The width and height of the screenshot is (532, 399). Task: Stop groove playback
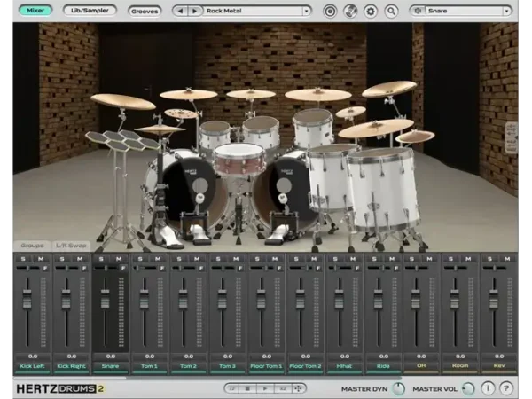click(x=248, y=388)
